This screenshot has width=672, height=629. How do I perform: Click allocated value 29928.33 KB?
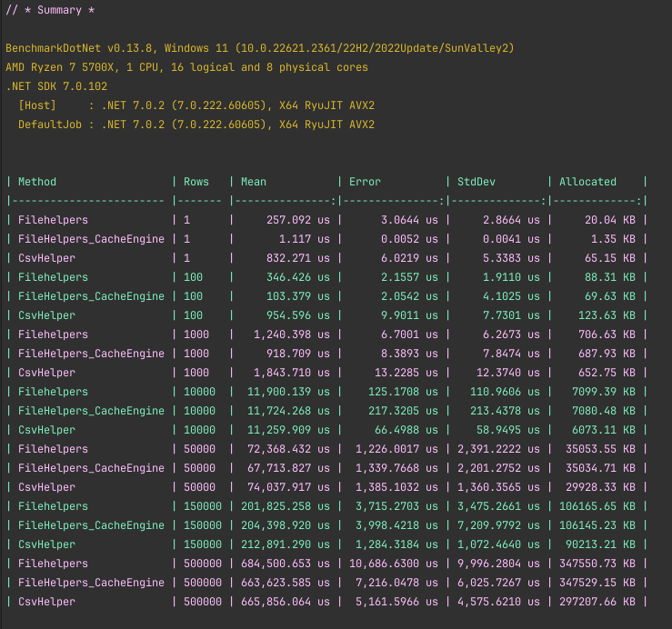tap(600, 487)
